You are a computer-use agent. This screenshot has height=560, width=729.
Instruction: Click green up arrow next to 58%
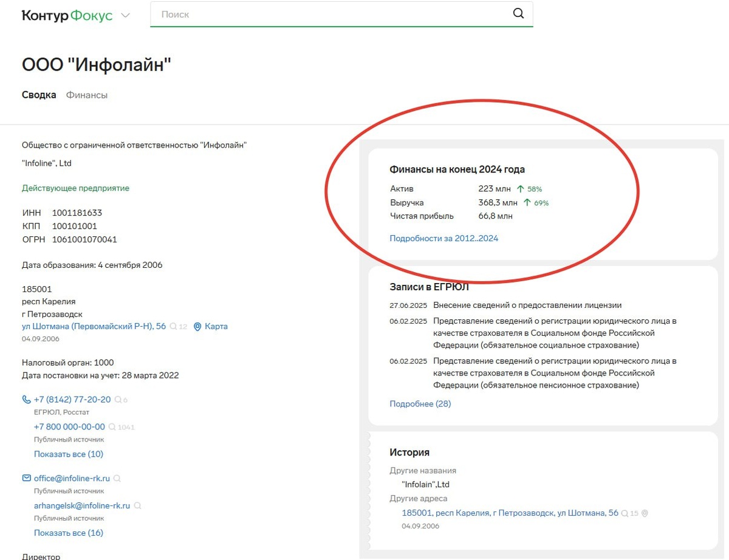pyautogui.click(x=520, y=189)
